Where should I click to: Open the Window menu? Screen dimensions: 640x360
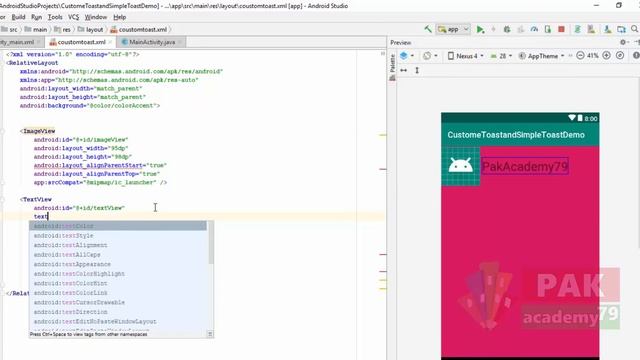point(96,17)
